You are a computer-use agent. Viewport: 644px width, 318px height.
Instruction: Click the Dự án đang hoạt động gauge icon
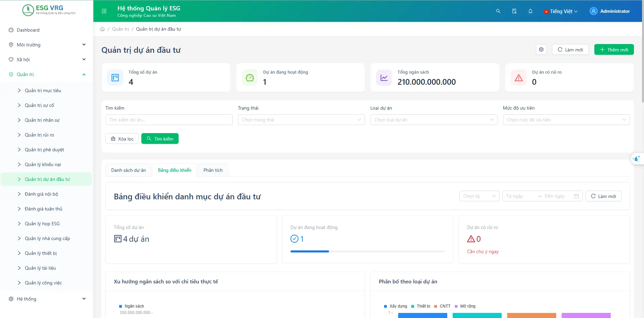250,78
